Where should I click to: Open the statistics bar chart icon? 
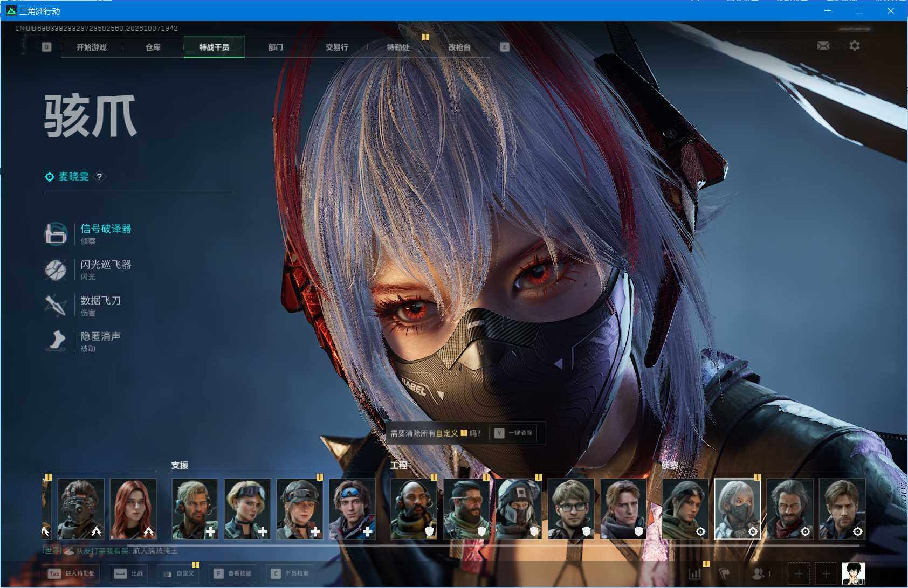pos(695,573)
